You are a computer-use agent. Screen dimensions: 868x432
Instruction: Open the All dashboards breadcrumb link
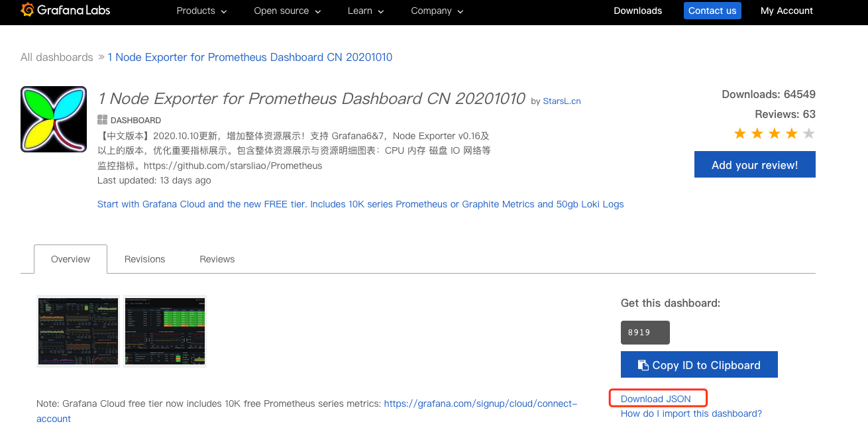pos(57,58)
